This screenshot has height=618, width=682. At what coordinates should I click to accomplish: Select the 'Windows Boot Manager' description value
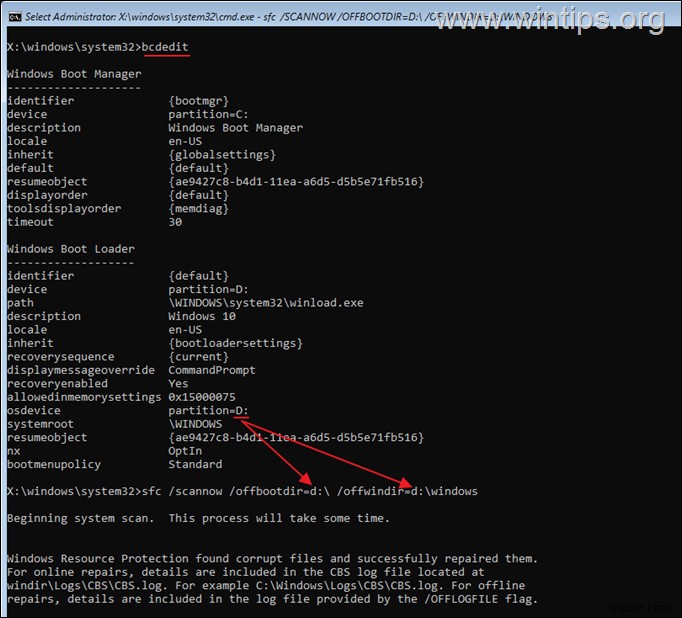[x=235, y=128]
